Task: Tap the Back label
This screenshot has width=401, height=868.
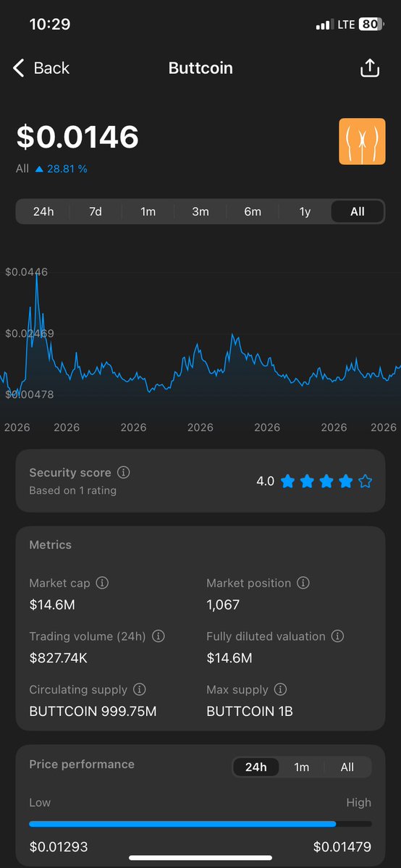Action: pyautogui.click(x=51, y=68)
